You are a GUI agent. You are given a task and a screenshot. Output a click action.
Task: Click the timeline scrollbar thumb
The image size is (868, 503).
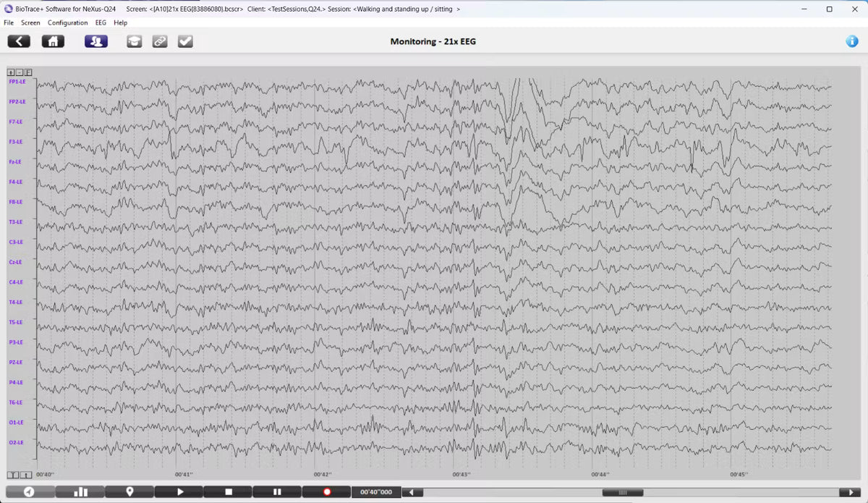tap(622, 492)
